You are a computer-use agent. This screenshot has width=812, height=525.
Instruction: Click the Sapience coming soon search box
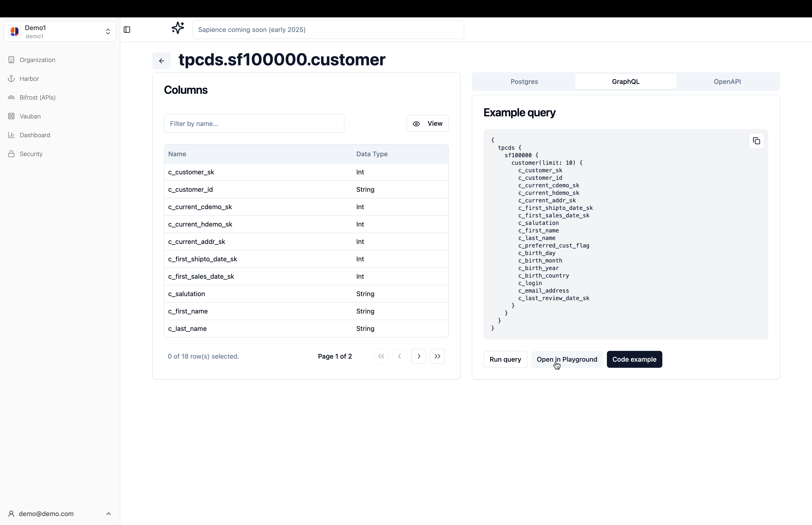pyautogui.click(x=328, y=30)
